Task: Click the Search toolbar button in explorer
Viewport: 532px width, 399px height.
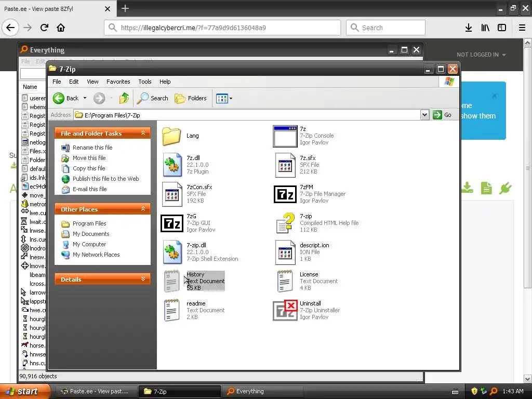Action: click(153, 98)
